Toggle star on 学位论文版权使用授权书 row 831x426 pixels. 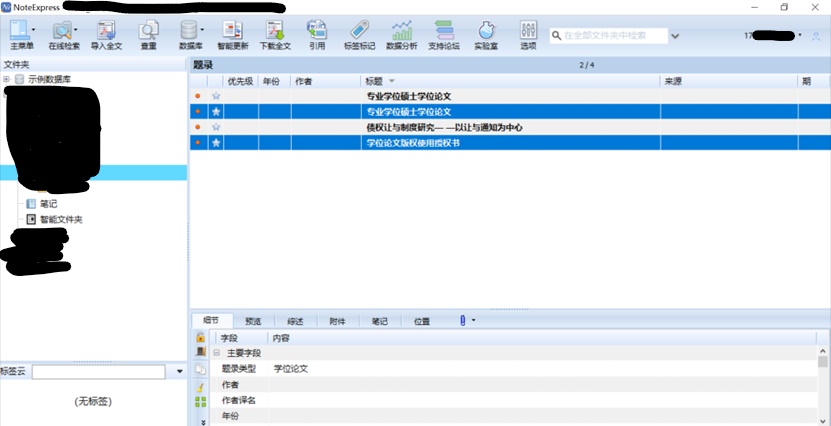point(216,143)
